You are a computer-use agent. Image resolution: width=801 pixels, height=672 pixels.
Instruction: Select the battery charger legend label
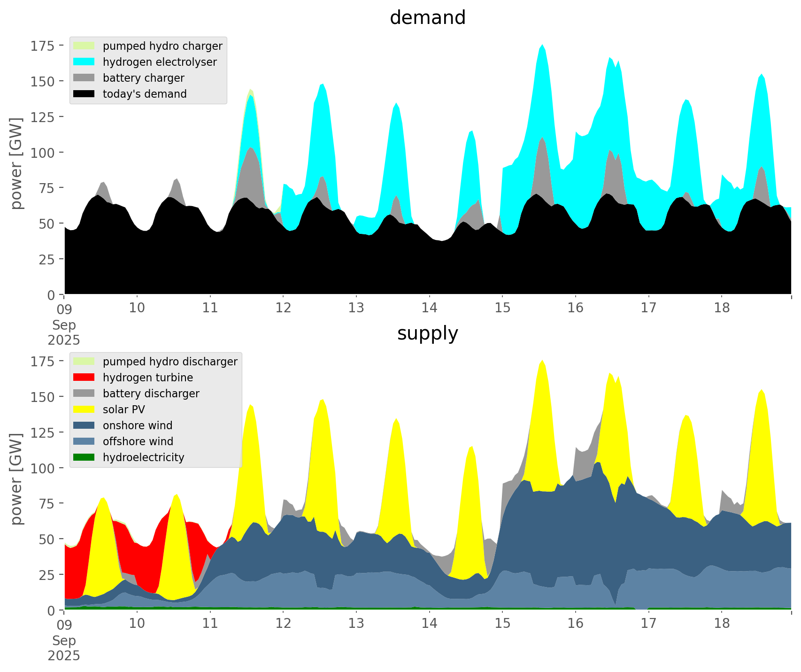[x=143, y=78]
